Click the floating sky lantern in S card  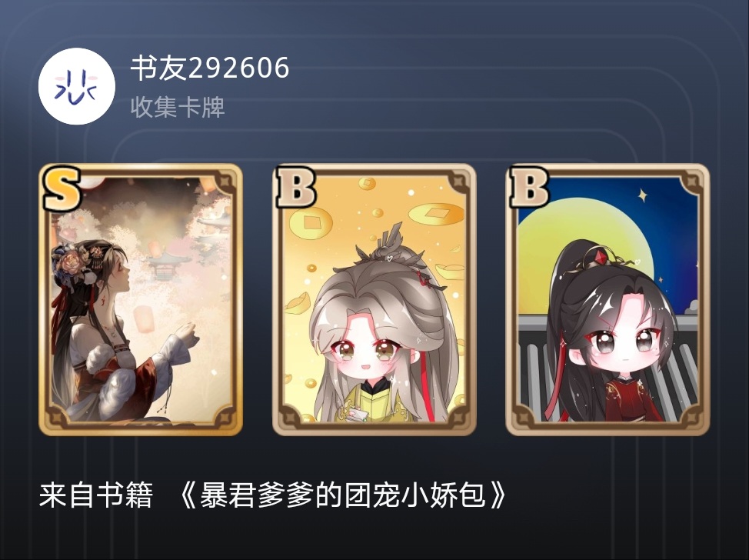point(144,319)
